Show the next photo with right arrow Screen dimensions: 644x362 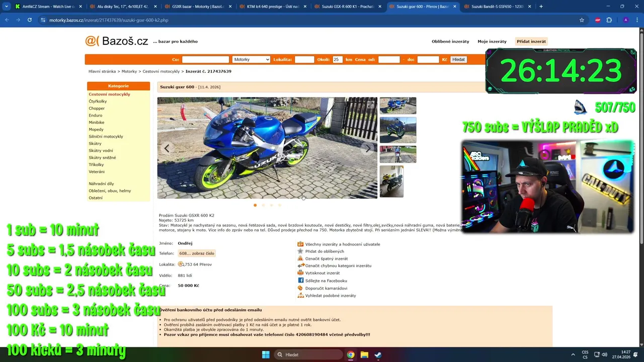[368, 148]
